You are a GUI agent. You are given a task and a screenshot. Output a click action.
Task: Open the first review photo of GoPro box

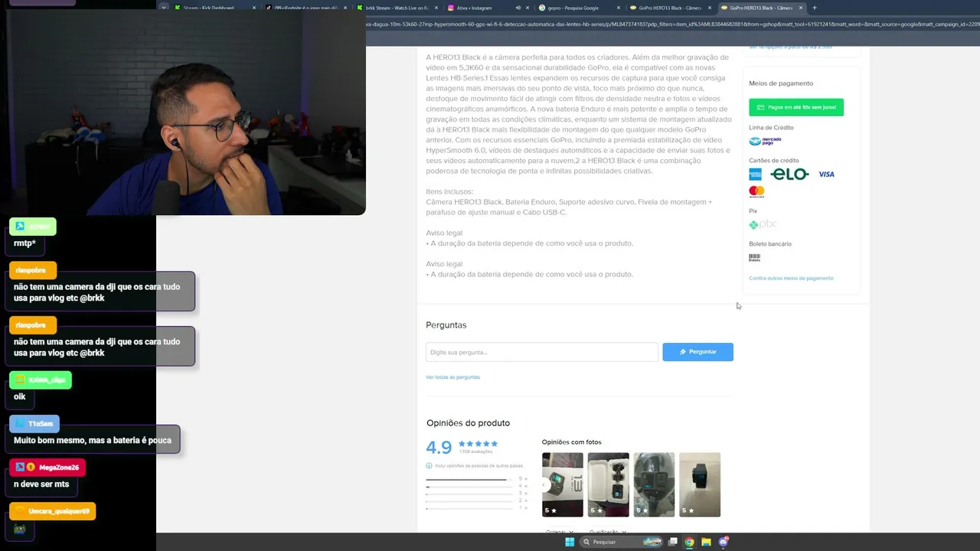563,484
